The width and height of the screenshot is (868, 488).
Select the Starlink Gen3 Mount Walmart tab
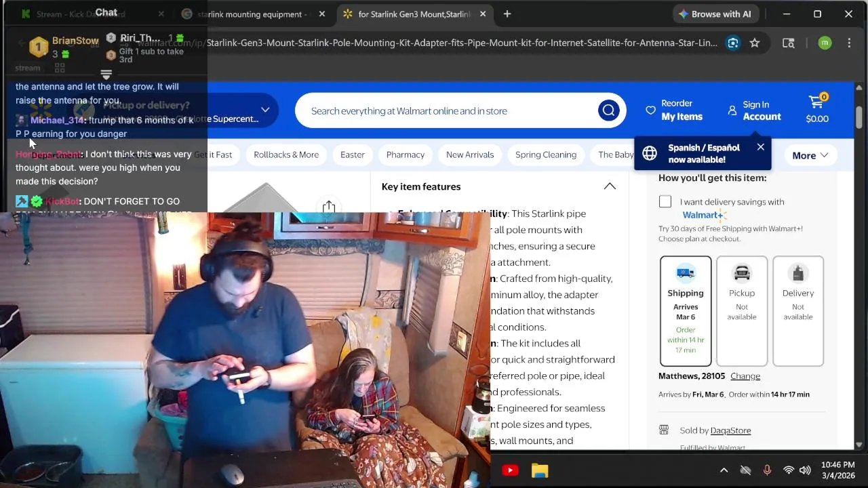414,14
